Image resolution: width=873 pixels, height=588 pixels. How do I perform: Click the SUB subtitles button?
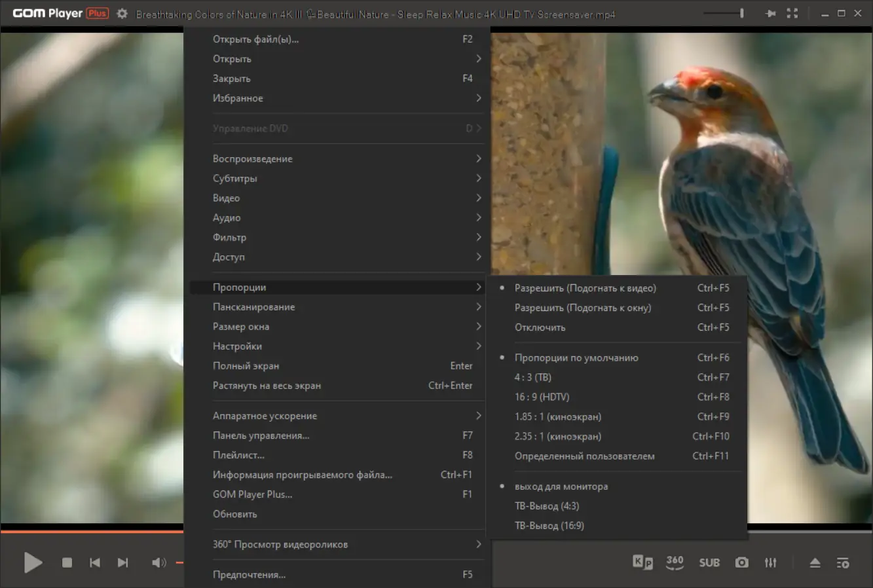pos(709,562)
